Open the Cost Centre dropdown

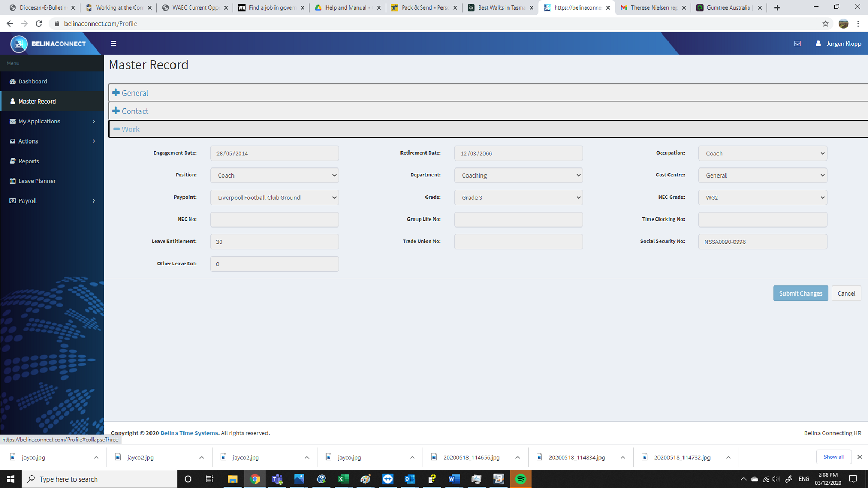tap(763, 175)
